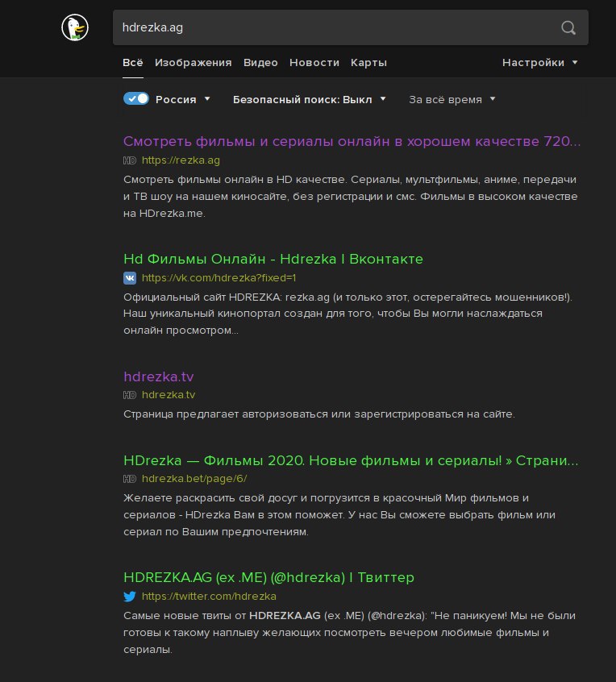Switch to the Карты tab
Viewport: 616px width, 682px height.
pyautogui.click(x=368, y=63)
